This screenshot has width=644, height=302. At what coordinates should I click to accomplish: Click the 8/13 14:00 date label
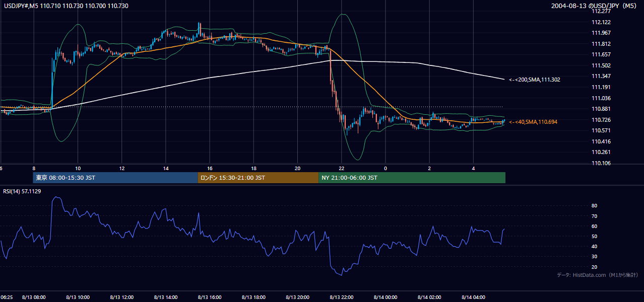pos(165,297)
